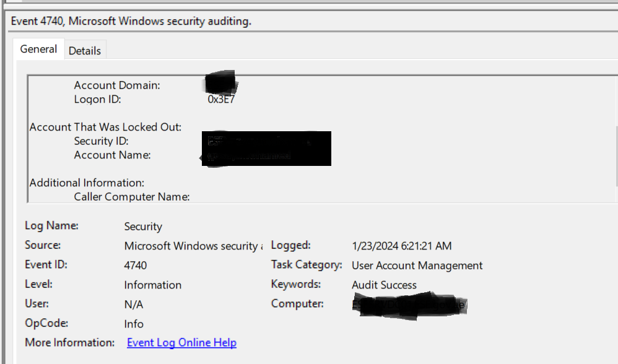This screenshot has width=618, height=364.
Task: Click the Source field Microsoft Windows security
Action: (193, 246)
